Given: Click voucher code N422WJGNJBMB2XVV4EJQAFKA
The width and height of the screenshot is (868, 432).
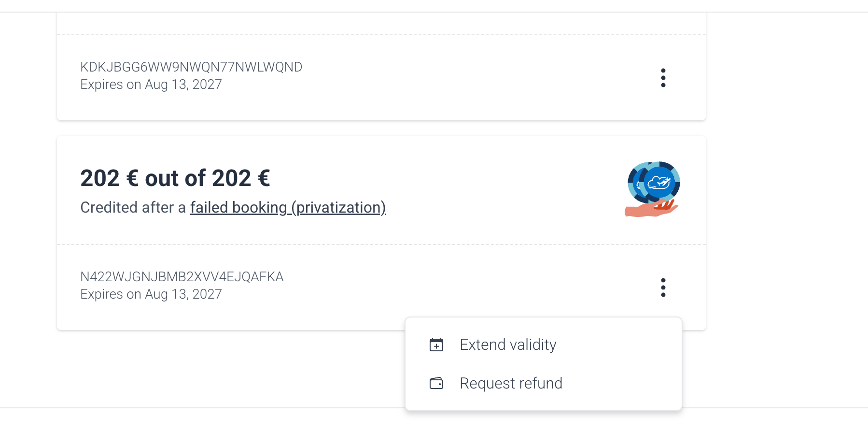Looking at the screenshot, I should (182, 277).
